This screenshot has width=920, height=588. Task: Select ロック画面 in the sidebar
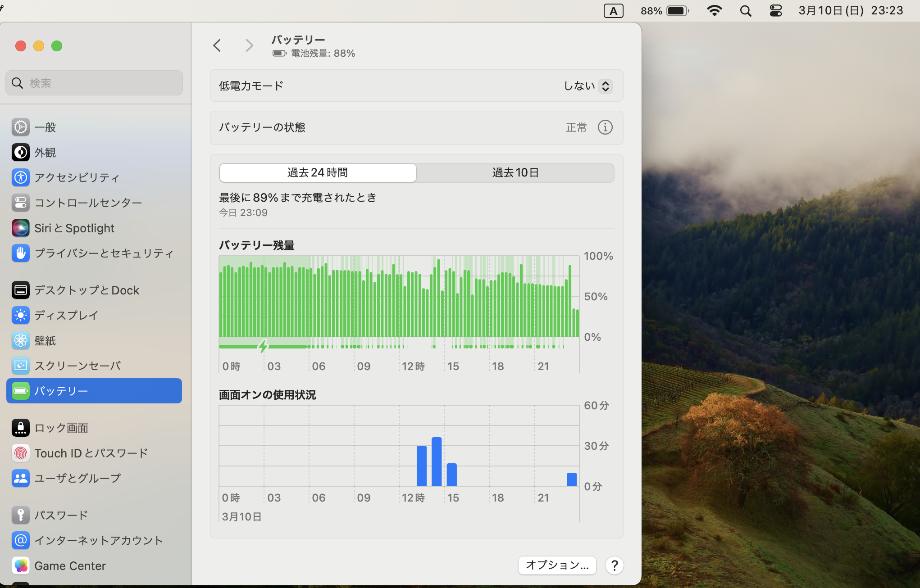[61, 428]
